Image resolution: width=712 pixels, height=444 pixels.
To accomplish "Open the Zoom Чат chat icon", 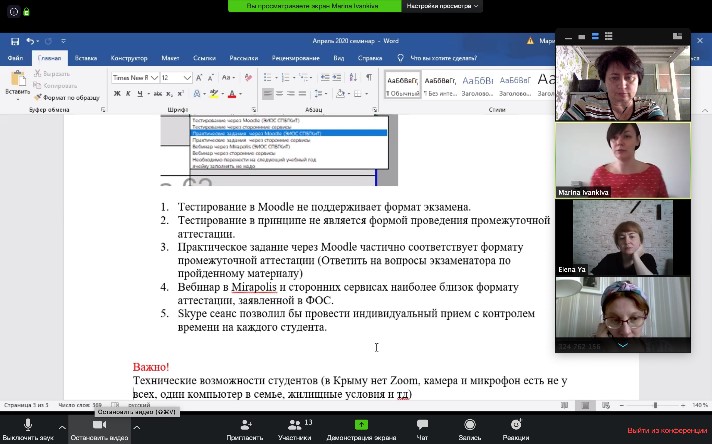I will pyautogui.click(x=422, y=424).
